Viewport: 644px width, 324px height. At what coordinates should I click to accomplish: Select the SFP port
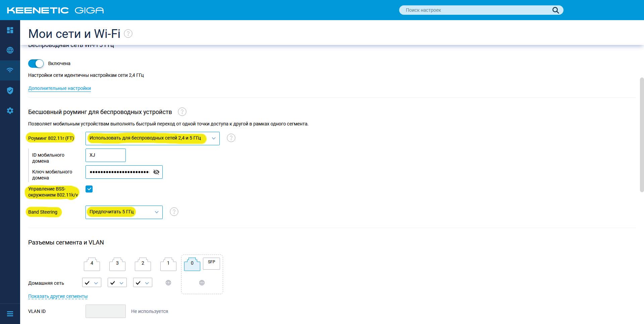(211, 263)
